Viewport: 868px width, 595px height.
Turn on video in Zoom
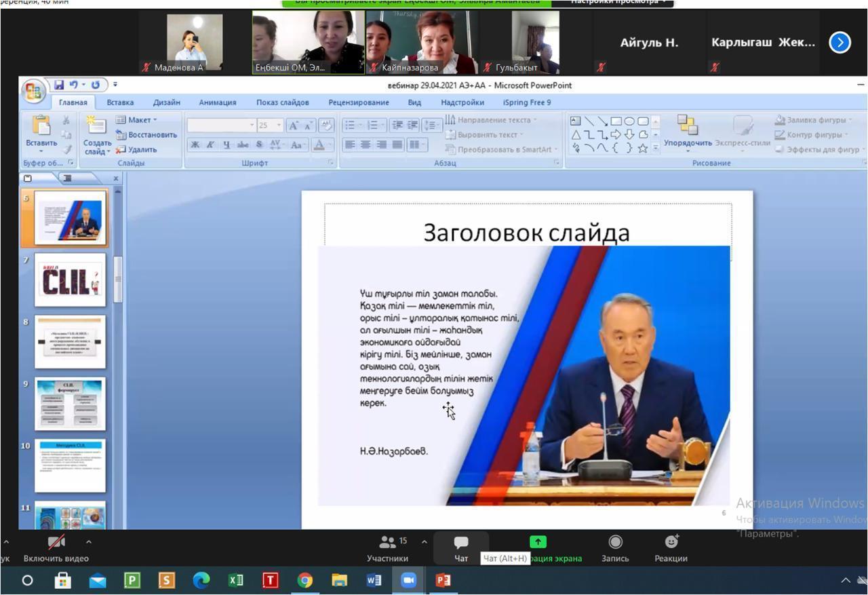point(56,548)
